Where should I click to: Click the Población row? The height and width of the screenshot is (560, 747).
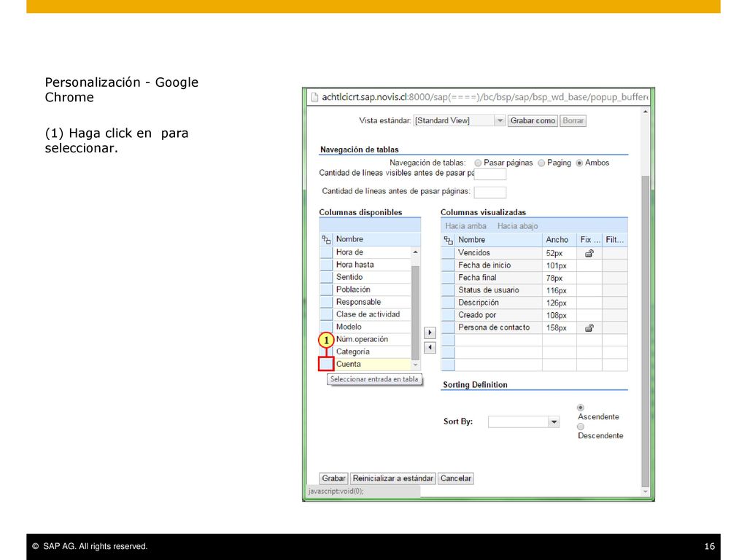click(x=365, y=289)
